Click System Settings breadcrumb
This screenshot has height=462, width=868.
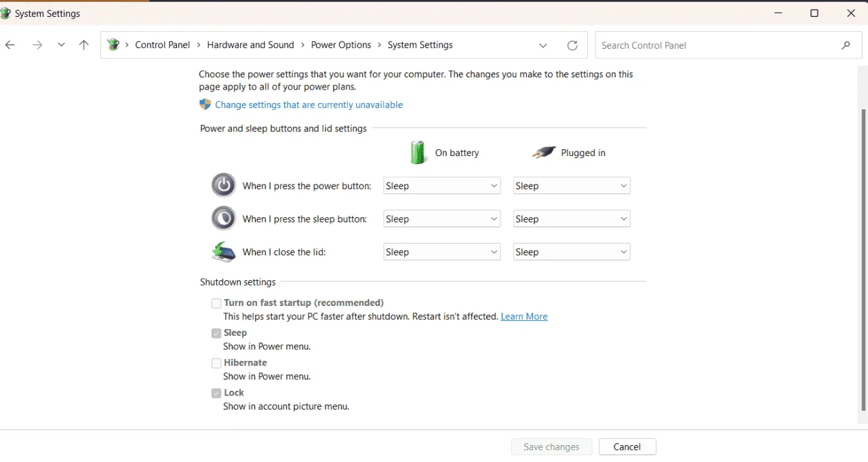(x=420, y=45)
